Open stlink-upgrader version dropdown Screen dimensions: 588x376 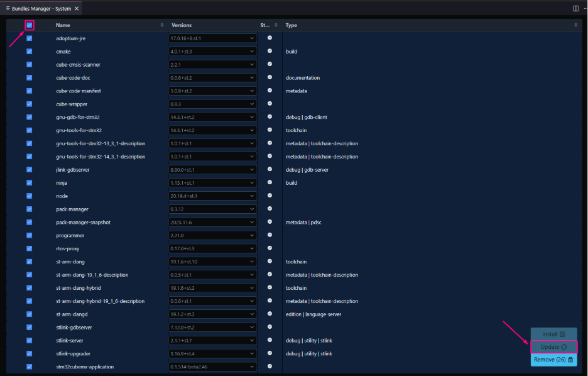click(212, 353)
